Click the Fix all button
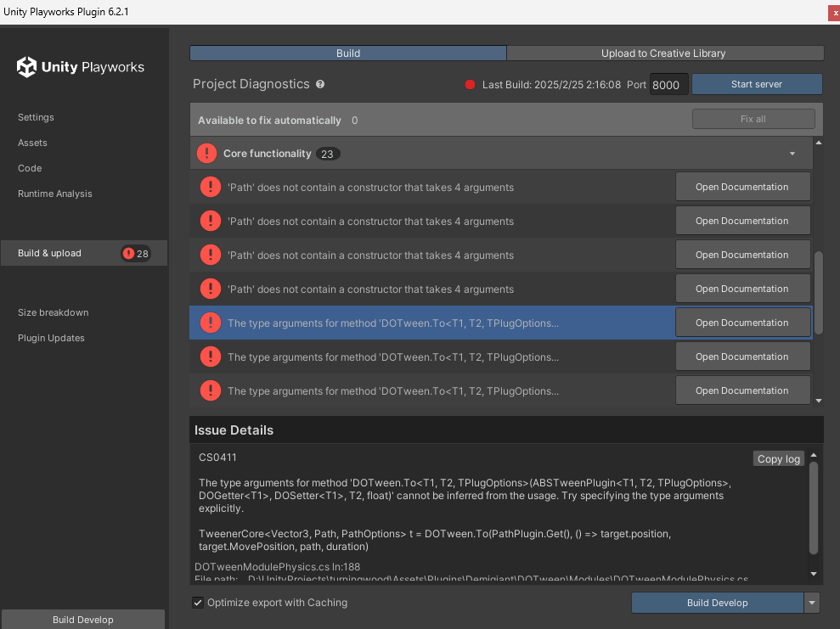This screenshot has width=840, height=629. (753, 119)
